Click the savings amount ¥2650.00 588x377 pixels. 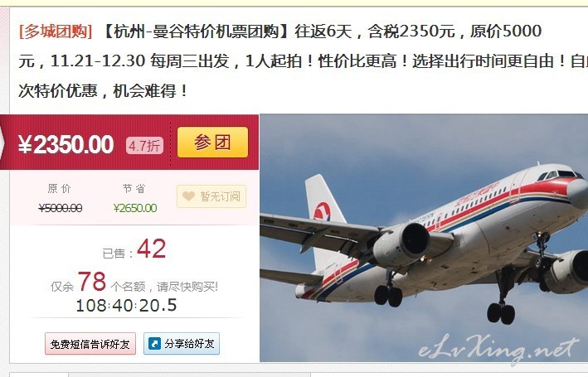click(x=135, y=208)
